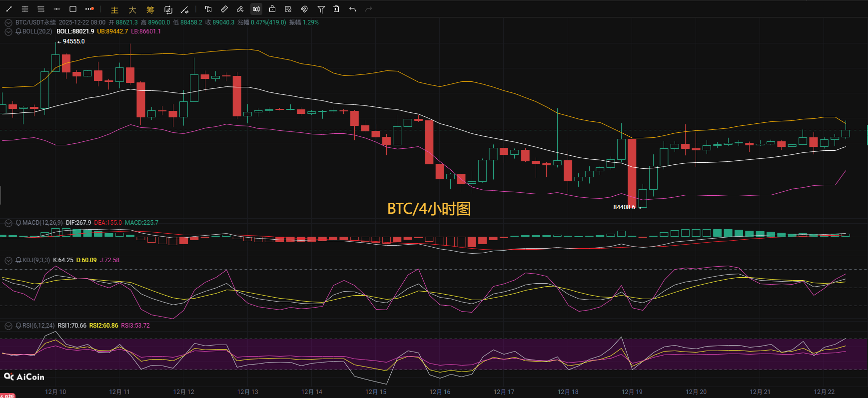Click the BTC/4小时图 text annotation
Image resolution: width=868 pixels, height=398 pixels.
tap(429, 208)
